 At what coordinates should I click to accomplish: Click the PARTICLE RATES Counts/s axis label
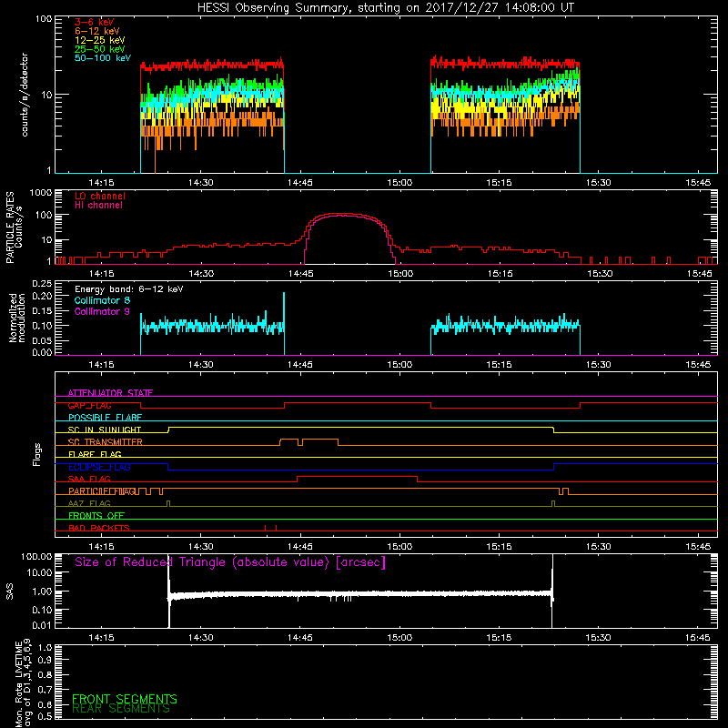point(14,227)
